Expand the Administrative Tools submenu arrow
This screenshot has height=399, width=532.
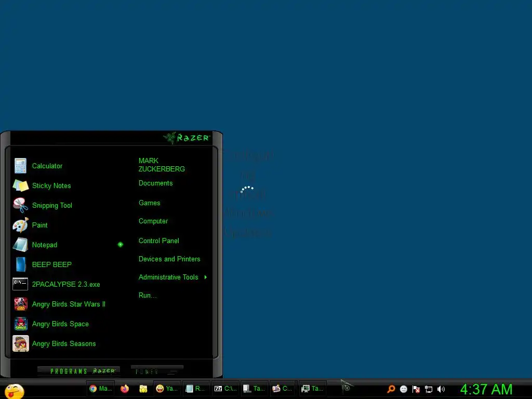(206, 277)
